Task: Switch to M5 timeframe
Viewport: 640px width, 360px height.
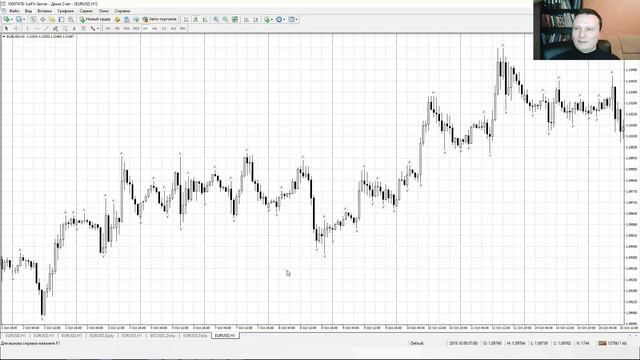Action: pos(117,28)
